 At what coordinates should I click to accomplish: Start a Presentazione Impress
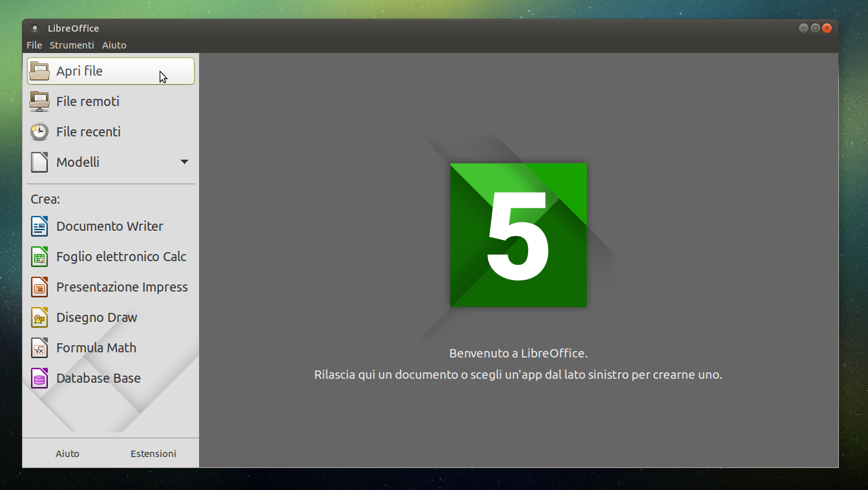click(122, 287)
